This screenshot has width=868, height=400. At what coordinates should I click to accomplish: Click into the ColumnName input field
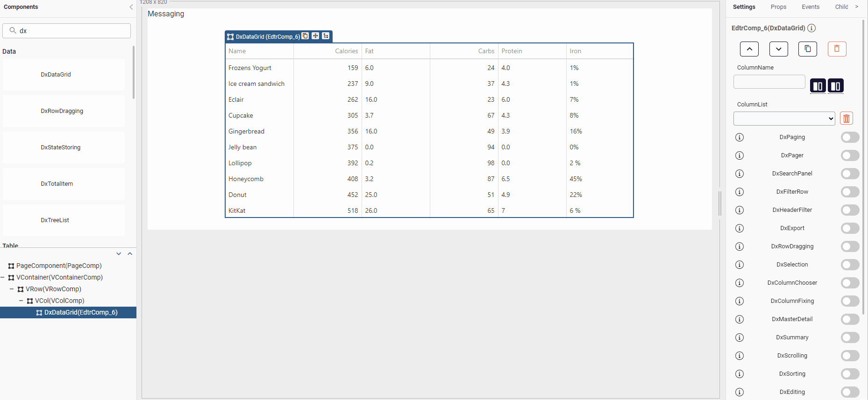[x=769, y=82]
